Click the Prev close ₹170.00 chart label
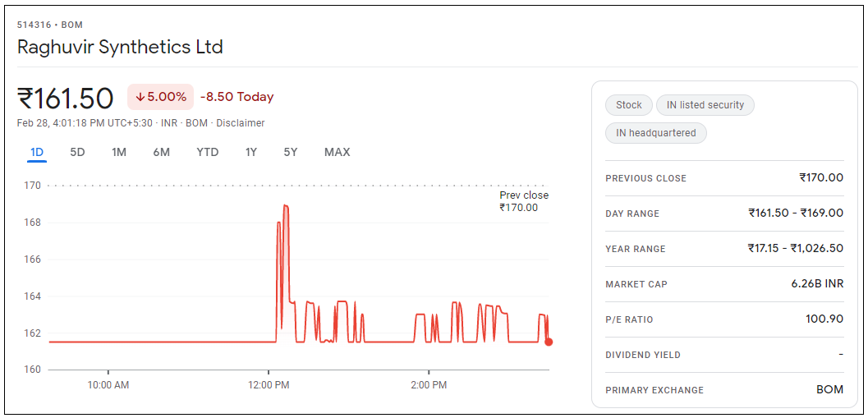The image size is (868, 418). (523, 201)
